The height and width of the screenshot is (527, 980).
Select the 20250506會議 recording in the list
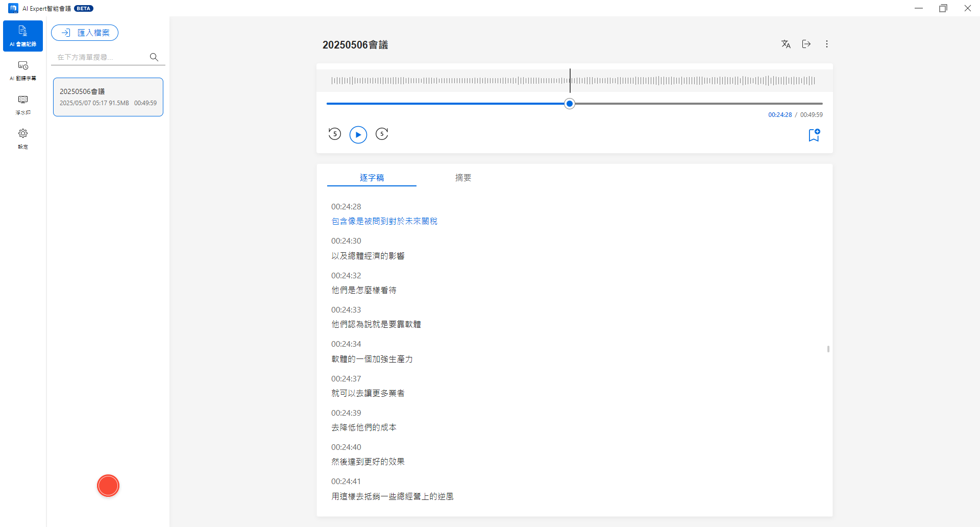click(108, 97)
